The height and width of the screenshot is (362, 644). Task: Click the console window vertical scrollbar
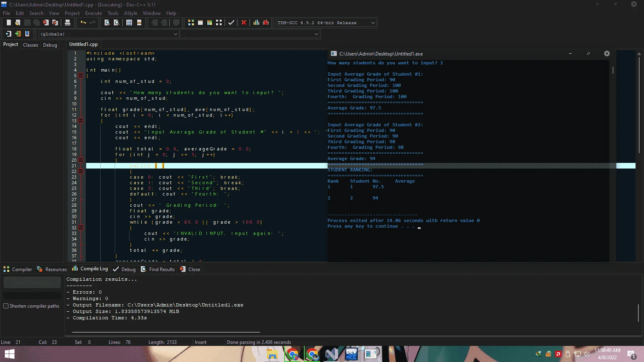(613, 70)
